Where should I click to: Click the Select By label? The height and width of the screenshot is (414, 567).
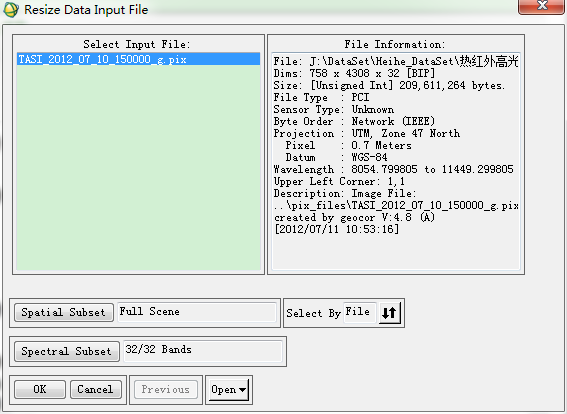point(314,313)
